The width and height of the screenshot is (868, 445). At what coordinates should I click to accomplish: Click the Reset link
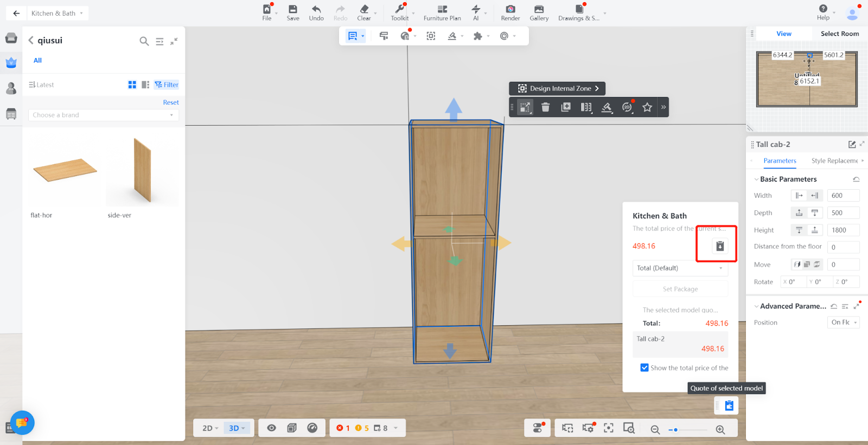point(171,102)
